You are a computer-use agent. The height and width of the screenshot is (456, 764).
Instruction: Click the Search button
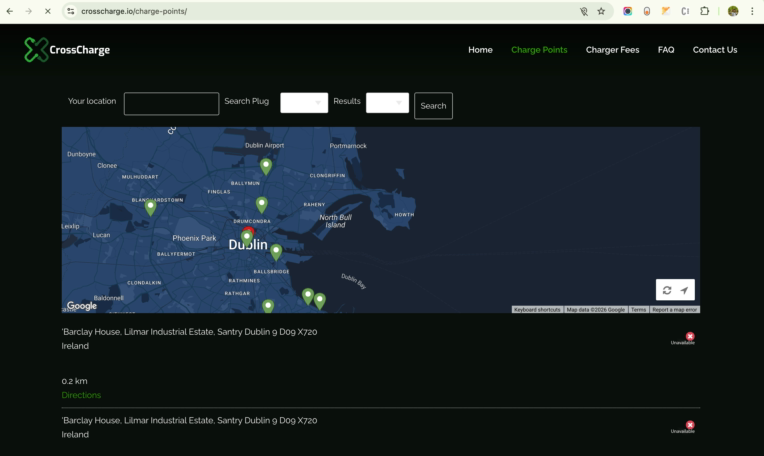click(x=433, y=106)
